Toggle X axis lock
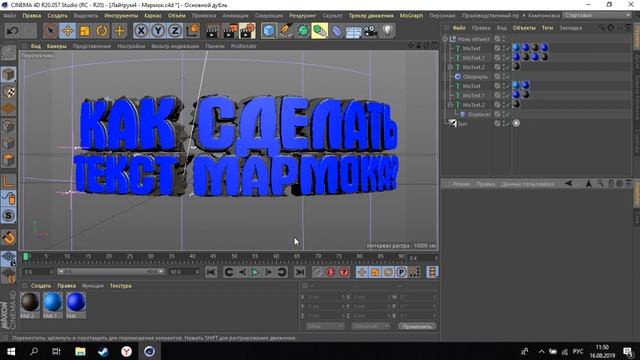The width and height of the screenshot is (640, 360). tap(141, 31)
